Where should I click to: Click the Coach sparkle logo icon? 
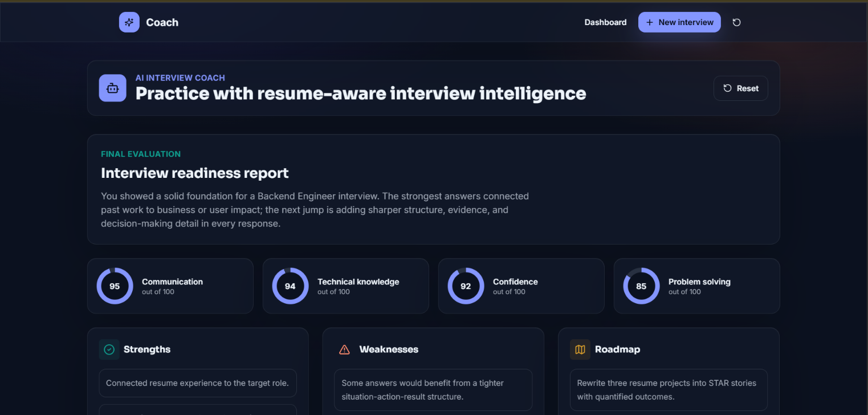[129, 22]
